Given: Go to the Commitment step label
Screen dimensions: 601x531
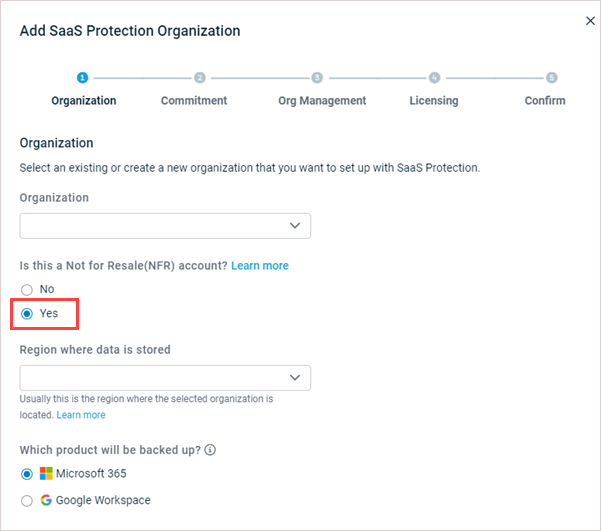Looking at the screenshot, I should (194, 100).
